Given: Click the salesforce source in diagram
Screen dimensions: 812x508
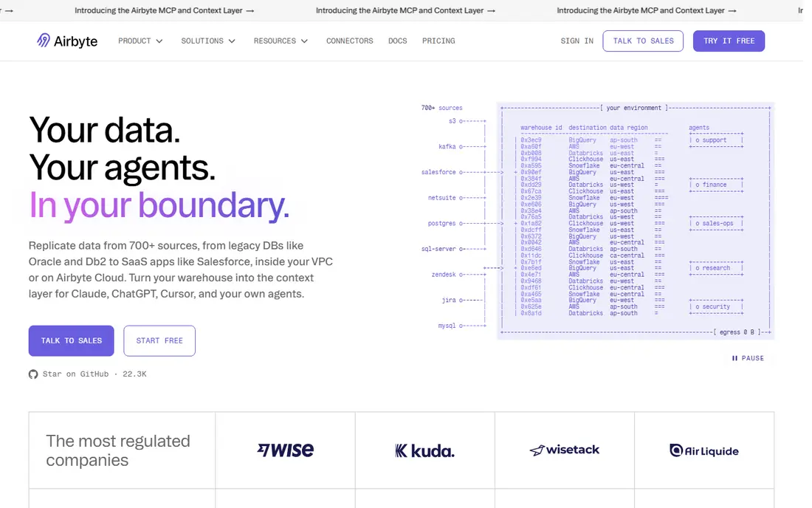Looking at the screenshot, I should (438, 172).
